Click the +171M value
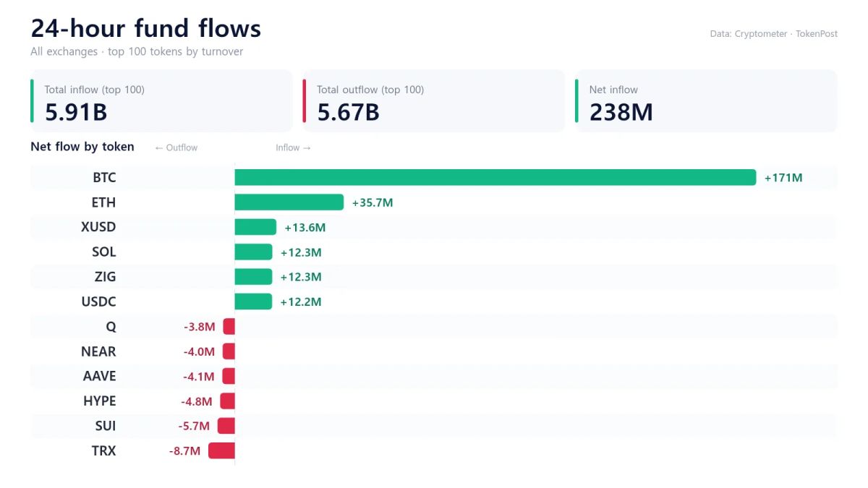Image resolution: width=868 pixels, height=488 pixels. [x=783, y=178]
